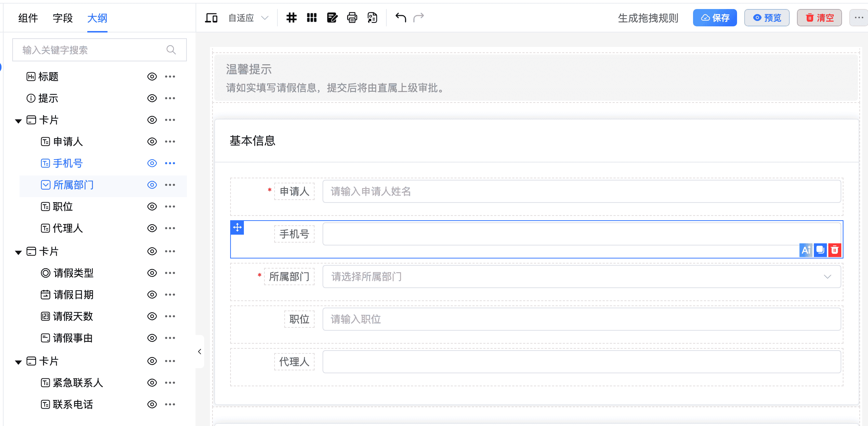Click the 温馨提示 alert block
Viewport: 868px width, 426px height.
click(536, 78)
